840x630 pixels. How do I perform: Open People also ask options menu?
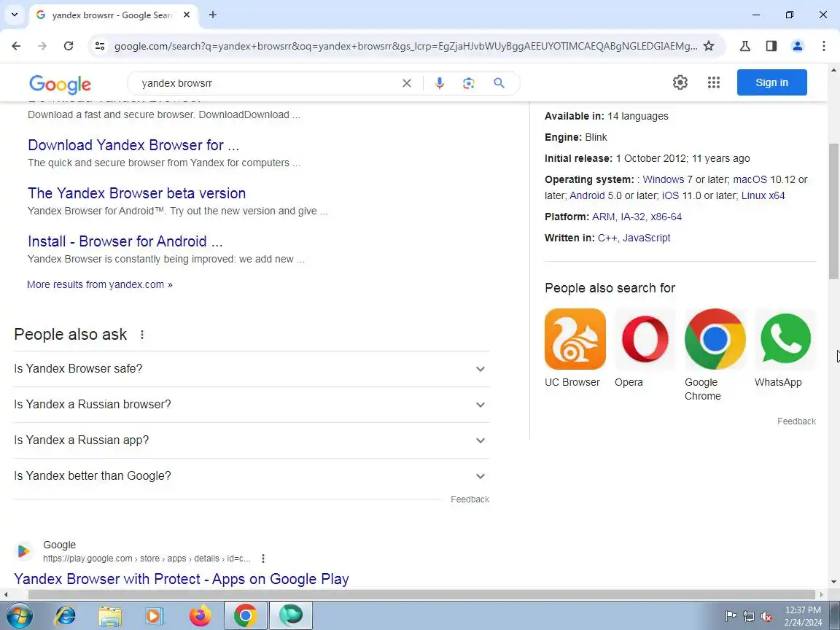[x=142, y=335]
